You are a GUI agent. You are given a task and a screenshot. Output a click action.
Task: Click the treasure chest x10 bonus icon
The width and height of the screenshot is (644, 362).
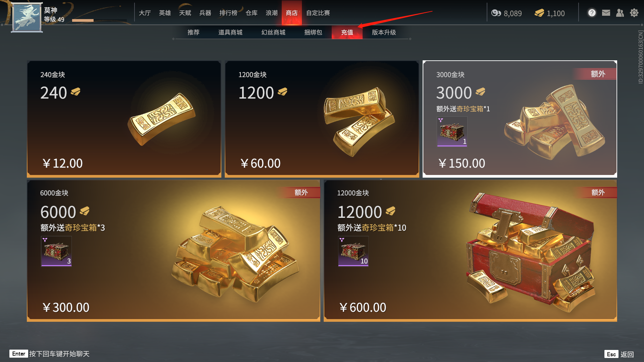pos(353,251)
